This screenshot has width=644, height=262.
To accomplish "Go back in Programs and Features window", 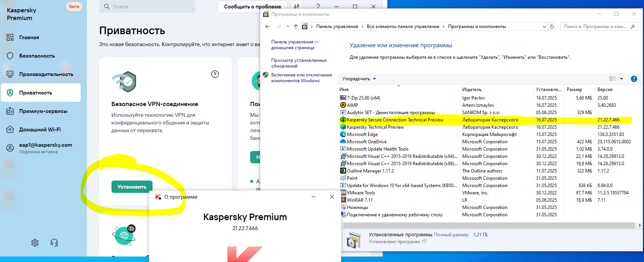I will tap(267, 27).
